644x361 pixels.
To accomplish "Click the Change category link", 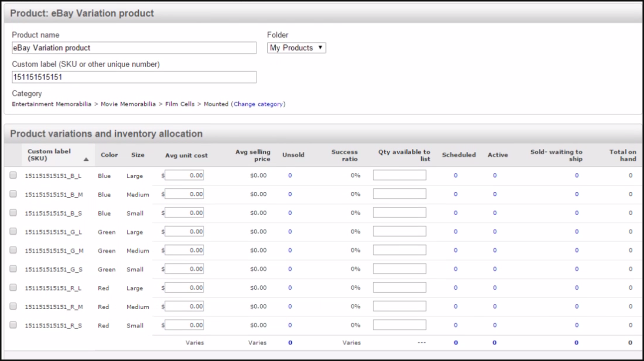I will [x=258, y=104].
